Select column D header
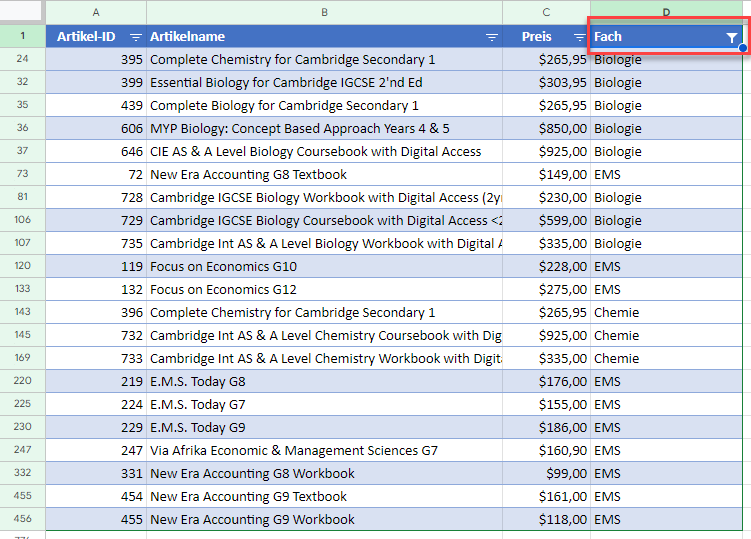This screenshot has height=539, width=751. (666, 12)
